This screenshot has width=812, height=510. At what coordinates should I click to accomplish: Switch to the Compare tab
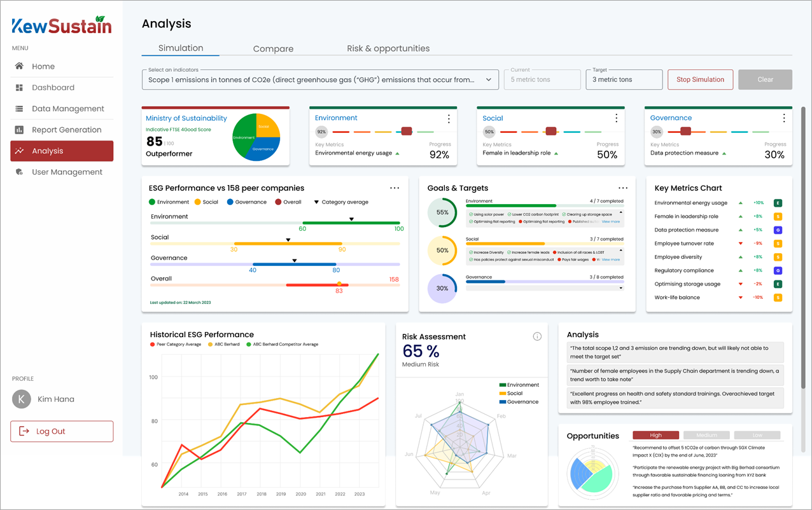(x=274, y=48)
